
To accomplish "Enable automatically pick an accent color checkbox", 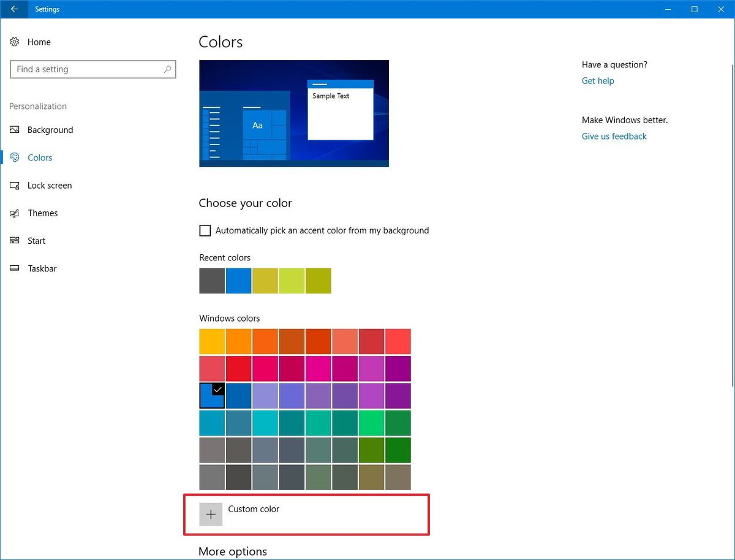I will (x=205, y=231).
